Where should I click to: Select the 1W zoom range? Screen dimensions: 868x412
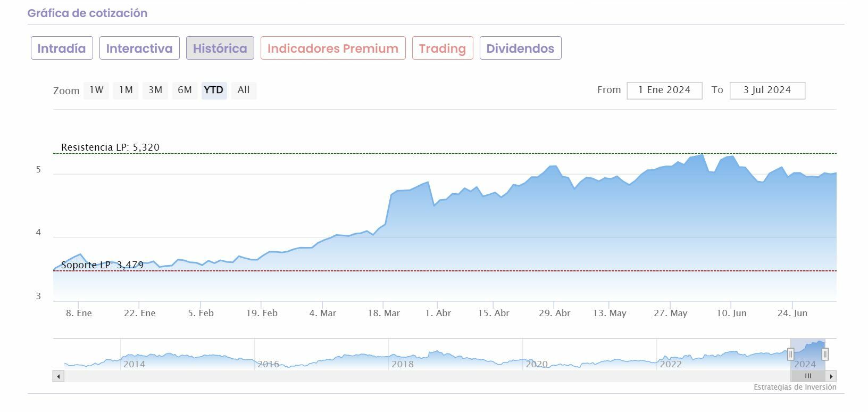(x=96, y=90)
